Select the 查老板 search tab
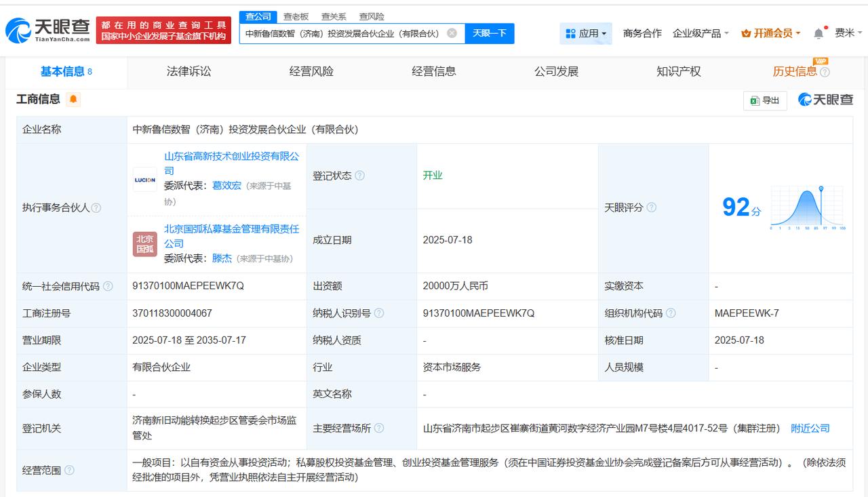The height and width of the screenshot is (497, 868). tap(296, 16)
